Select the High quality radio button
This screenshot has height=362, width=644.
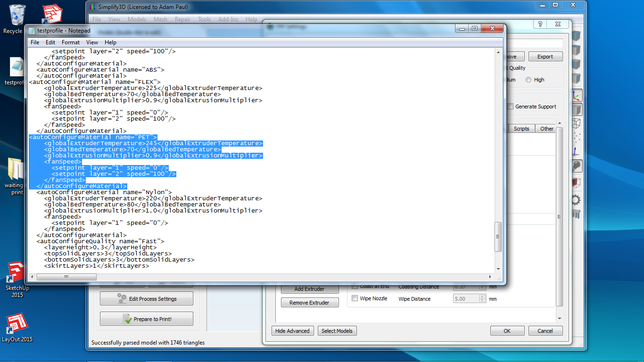(528, 80)
